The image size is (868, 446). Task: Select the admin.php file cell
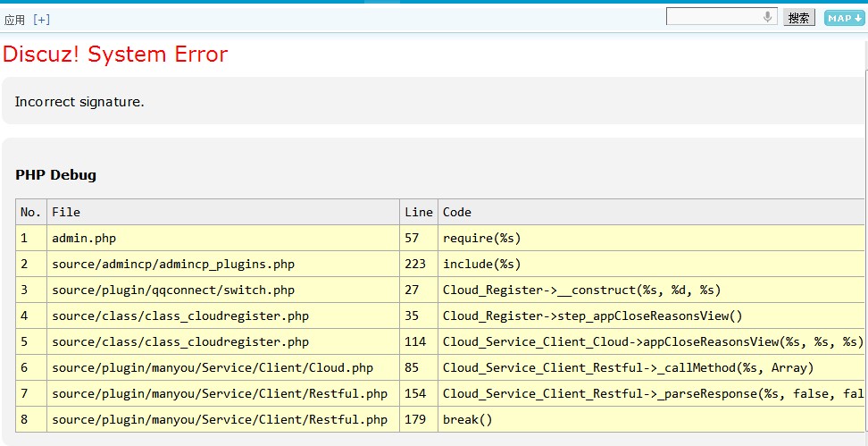pyautogui.click(x=84, y=238)
